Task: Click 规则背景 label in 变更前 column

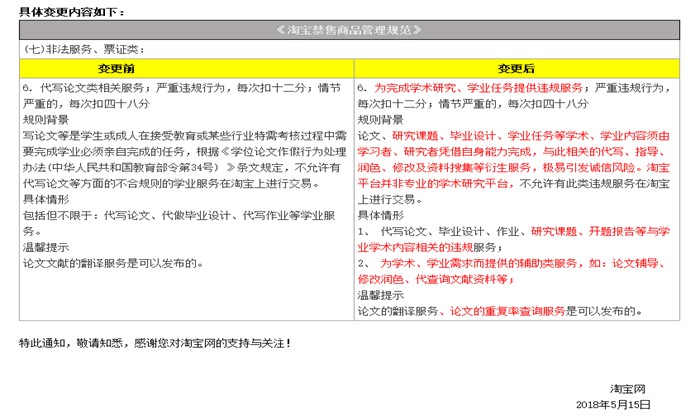Action: (x=46, y=120)
